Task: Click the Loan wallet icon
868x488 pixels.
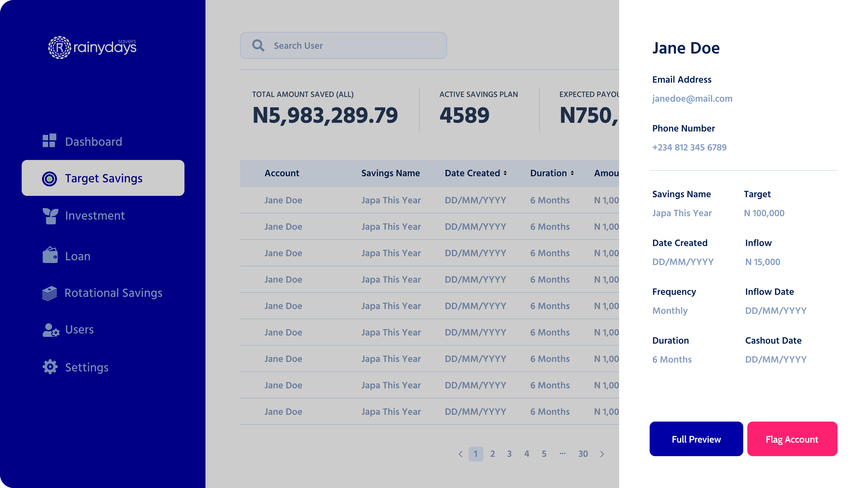Action: [50, 255]
